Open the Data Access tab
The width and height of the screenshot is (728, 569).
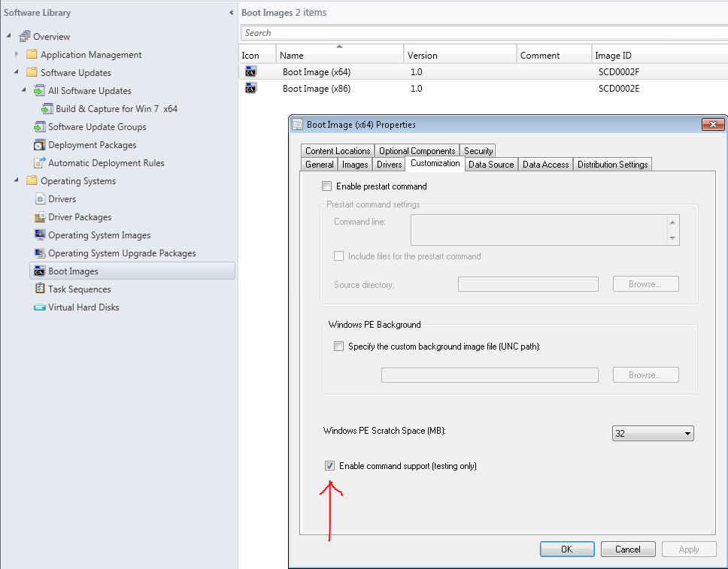(545, 165)
